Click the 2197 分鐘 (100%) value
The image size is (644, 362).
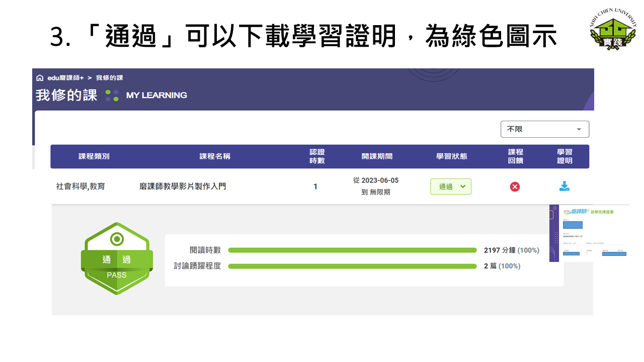512,250
